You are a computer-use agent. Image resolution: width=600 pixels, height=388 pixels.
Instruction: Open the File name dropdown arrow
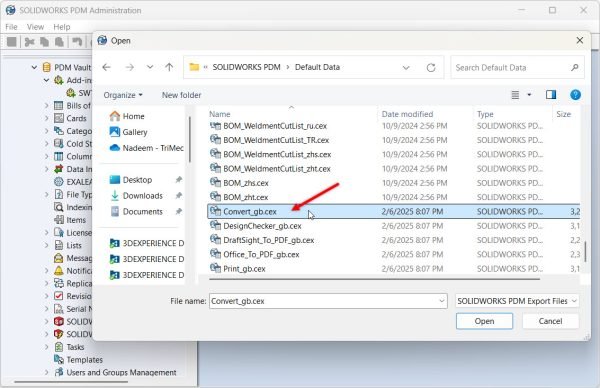coord(442,301)
